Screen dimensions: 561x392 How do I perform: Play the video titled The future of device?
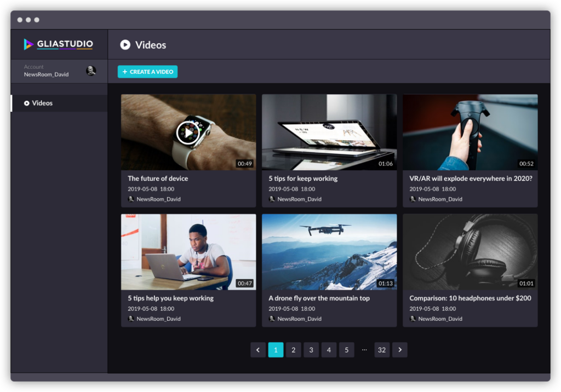coord(188,132)
